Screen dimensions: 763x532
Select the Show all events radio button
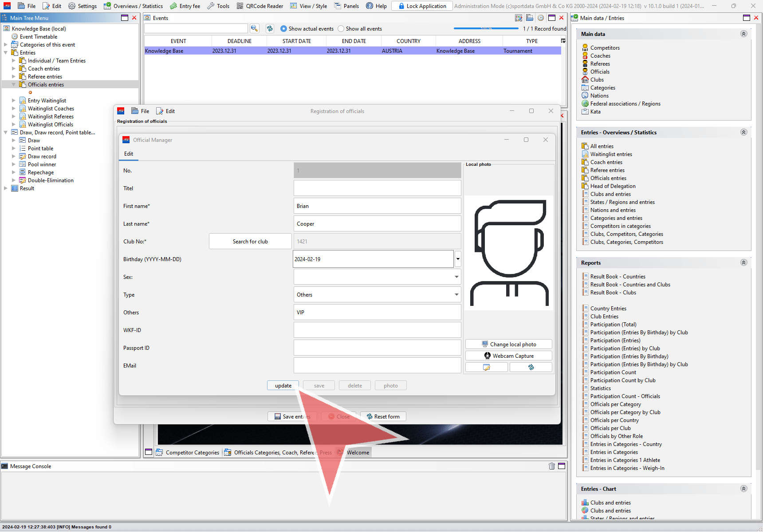click(341, 28)
